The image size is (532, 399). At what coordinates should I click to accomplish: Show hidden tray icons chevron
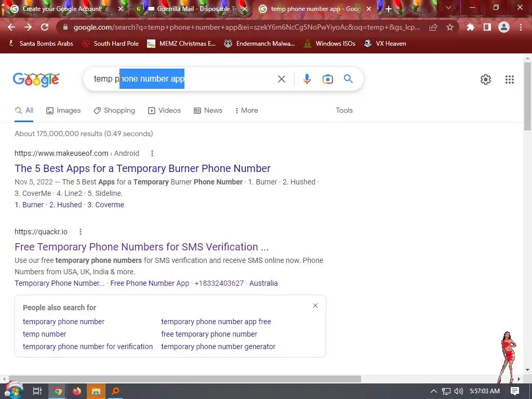click(434, 391)
